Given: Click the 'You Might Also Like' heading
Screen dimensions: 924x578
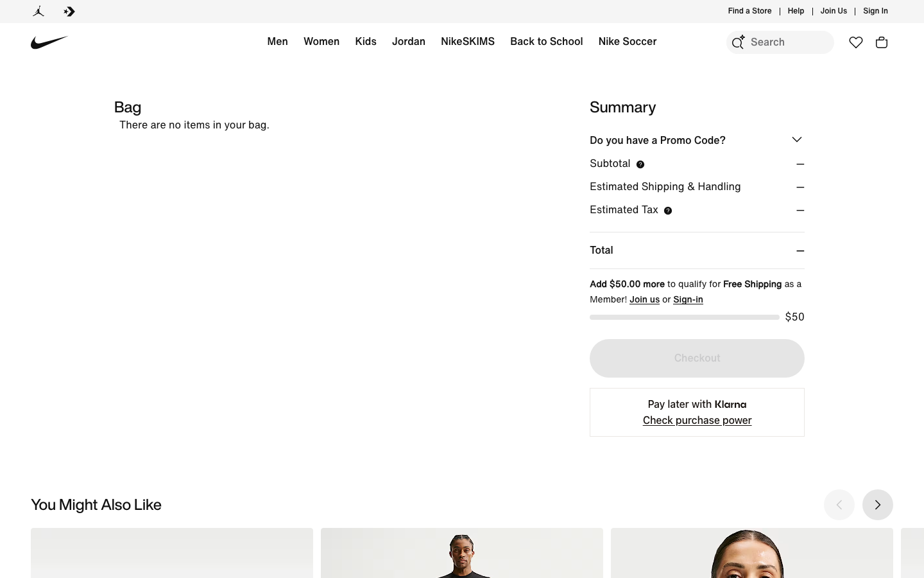Looking at the screenshot, I should 96,505.
